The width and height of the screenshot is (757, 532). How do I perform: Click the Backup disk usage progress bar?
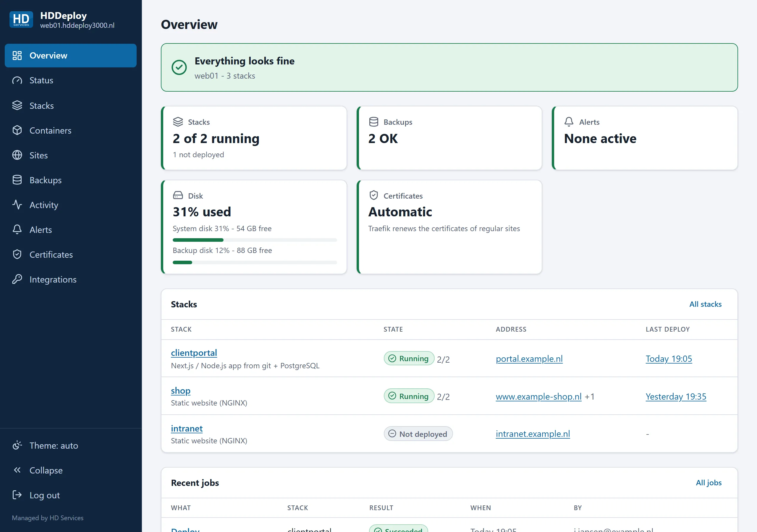pyautogui.click(x=255, y=262)
